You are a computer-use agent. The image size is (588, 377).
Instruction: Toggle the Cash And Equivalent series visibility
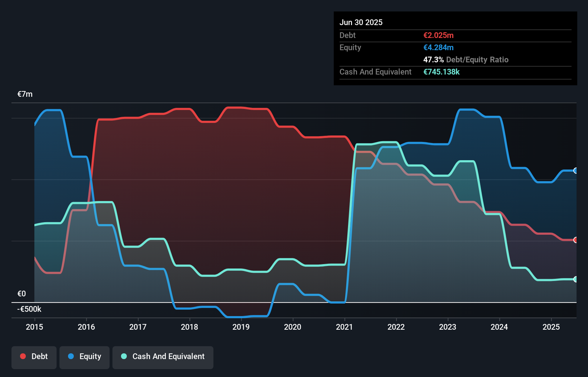163,357
